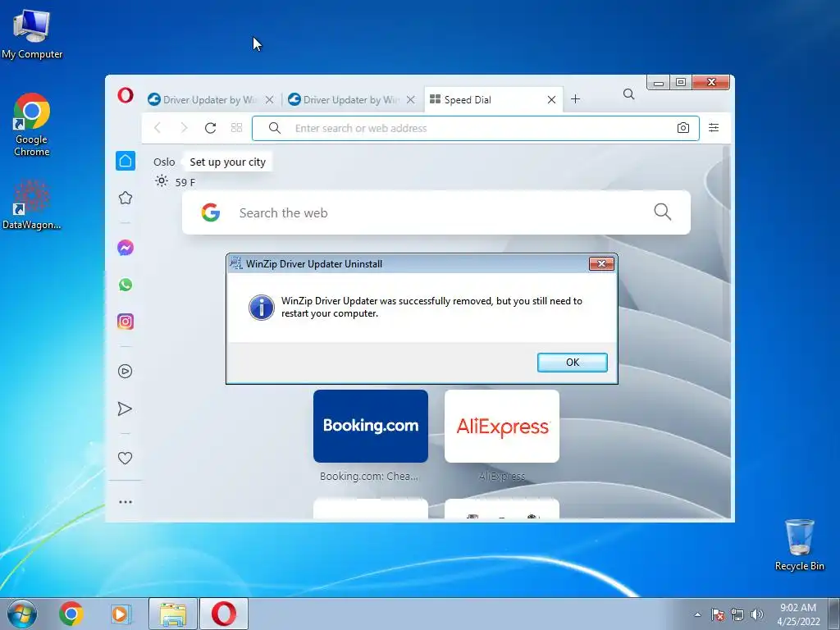The width and height of the screenshot is (840, 630).
Task: Click the magnifier in the Google search box
Action: (663, 212)
